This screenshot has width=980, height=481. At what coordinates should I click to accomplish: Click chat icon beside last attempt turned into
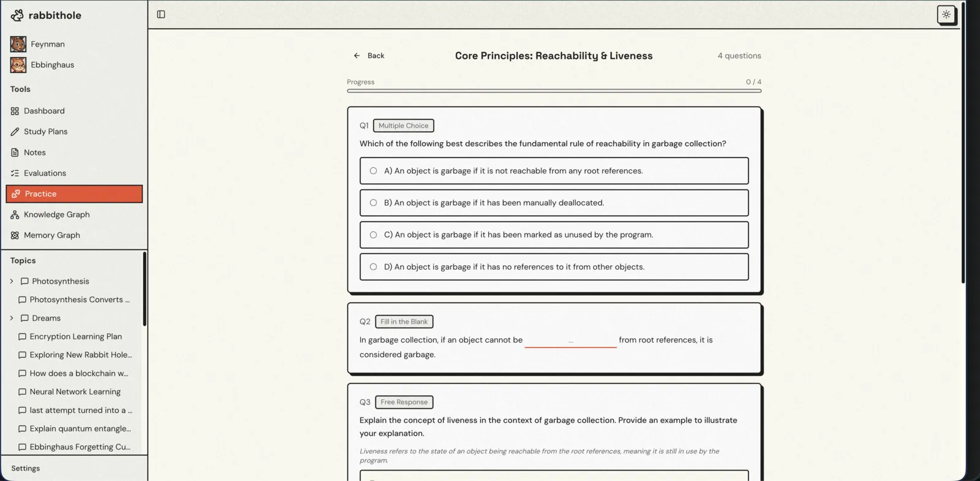[x=22, y=411]
